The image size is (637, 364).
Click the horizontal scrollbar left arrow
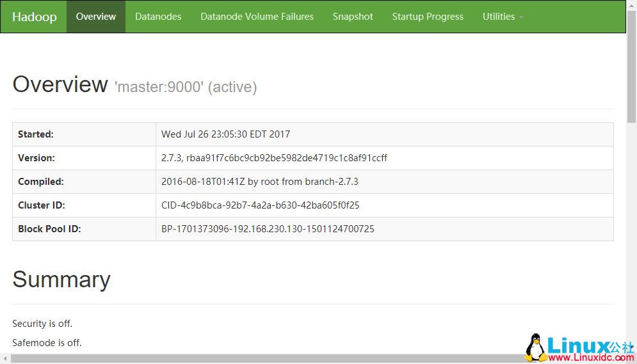point(5,359)
